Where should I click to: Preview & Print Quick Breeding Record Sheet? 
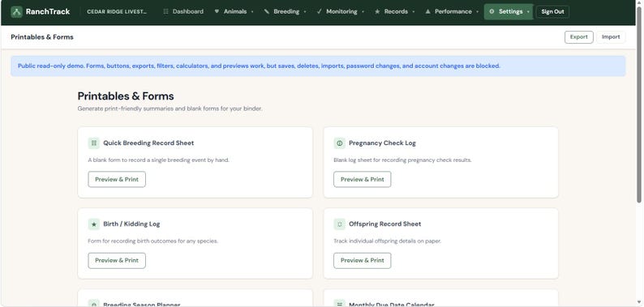coord(117,179)
